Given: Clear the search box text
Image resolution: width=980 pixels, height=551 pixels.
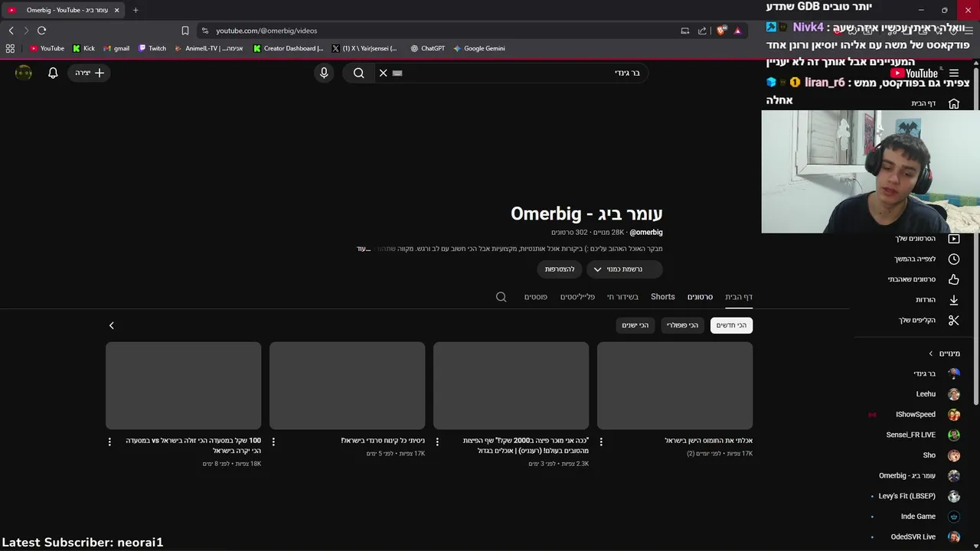Looking at the screenshot, I should 383,73.
